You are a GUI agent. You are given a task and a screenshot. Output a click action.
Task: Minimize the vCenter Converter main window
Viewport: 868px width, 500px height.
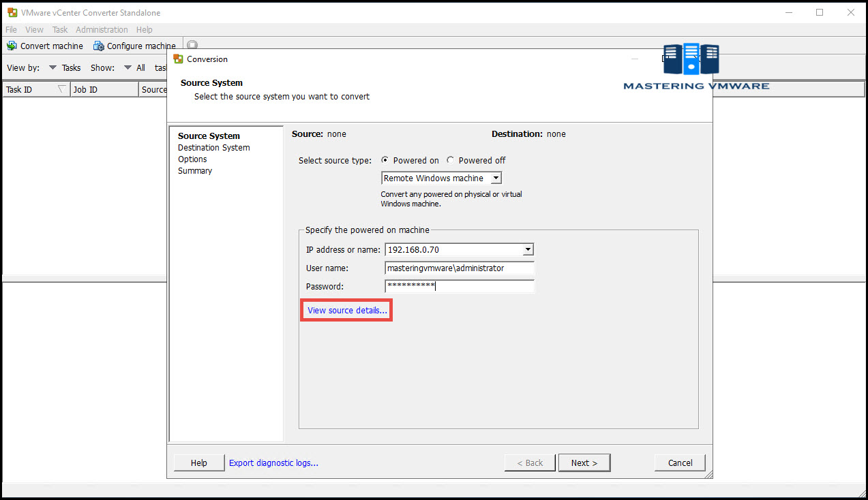pos(788,12)
